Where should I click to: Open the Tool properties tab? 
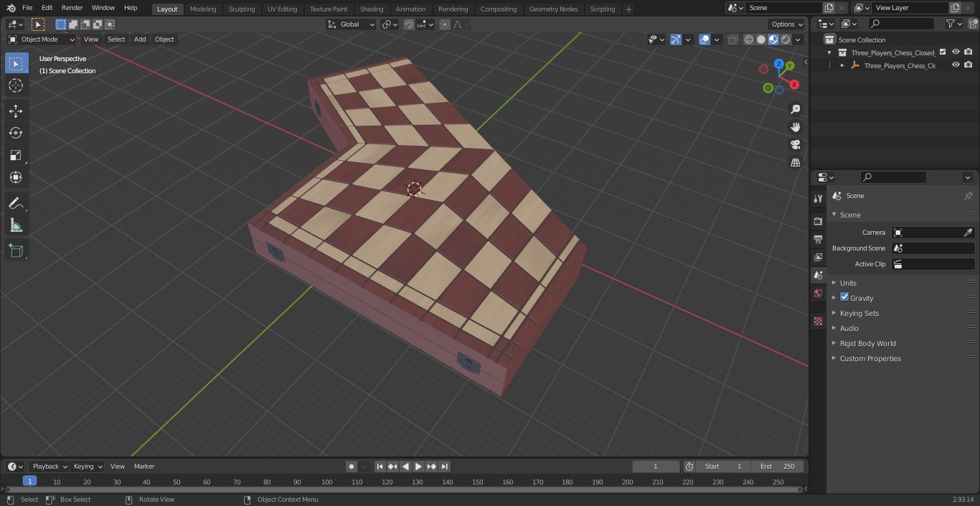click(818, 198)
